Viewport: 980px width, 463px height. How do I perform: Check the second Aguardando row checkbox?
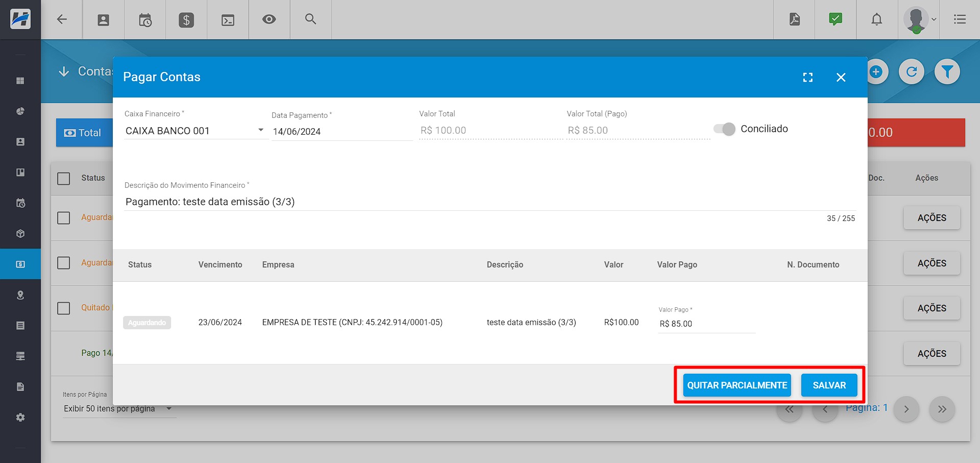coord(64,263)
